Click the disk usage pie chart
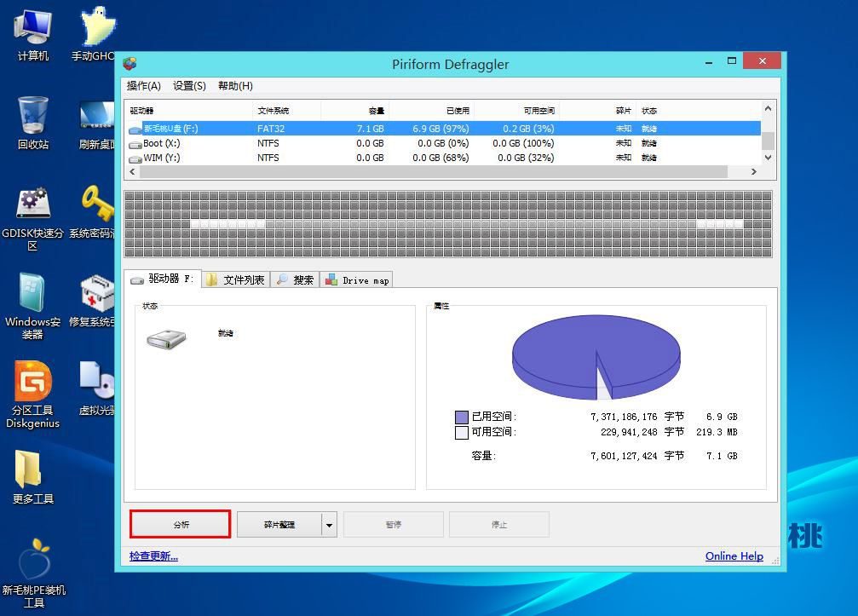Image resolution: width=858 pixels, height=616 pixels. click(x=596, y=357)
